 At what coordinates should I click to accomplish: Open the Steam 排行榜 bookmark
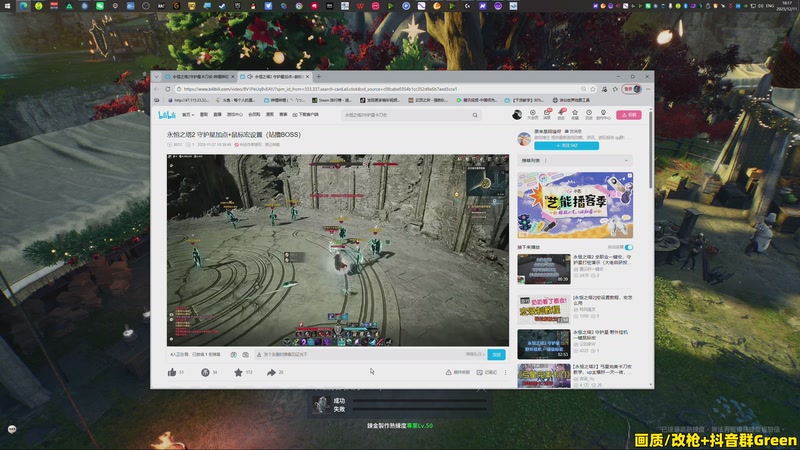[332, 100]
